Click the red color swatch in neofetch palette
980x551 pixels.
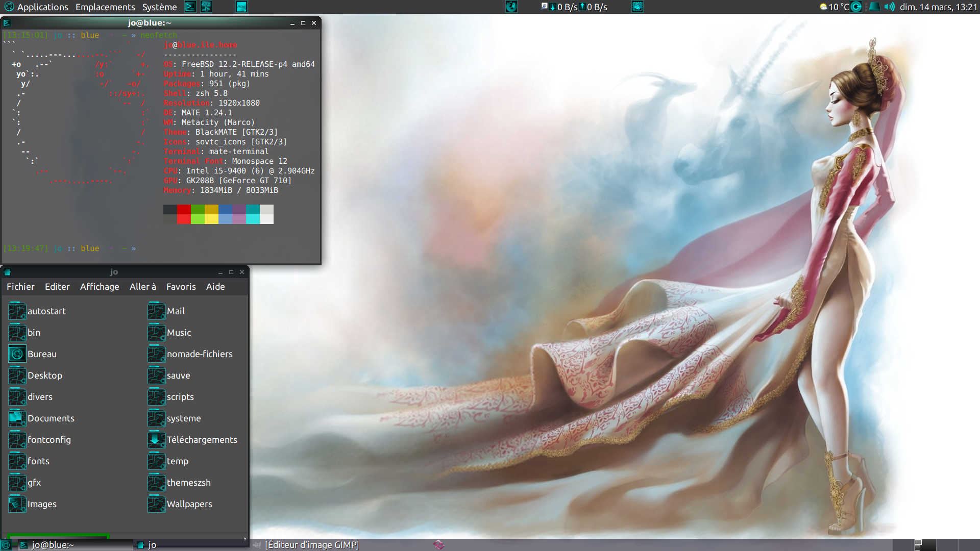(184, 209)
